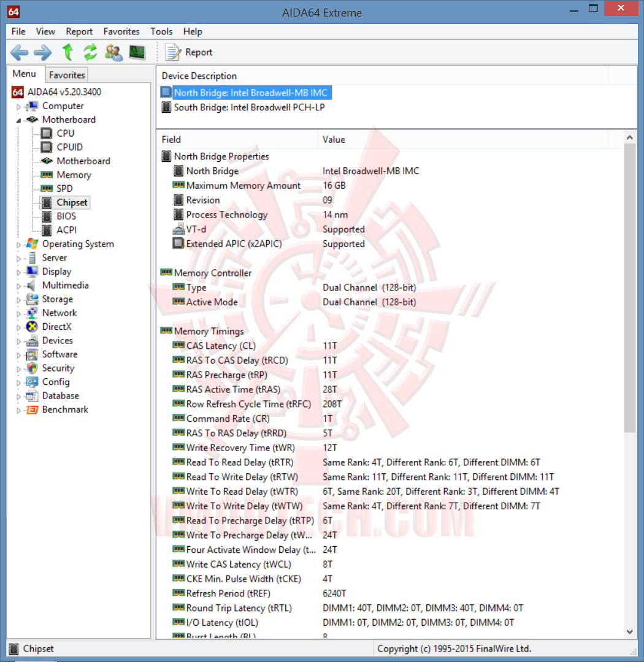
Task: Select the SPD icon in the tree
Action: [x=47, y=188]
